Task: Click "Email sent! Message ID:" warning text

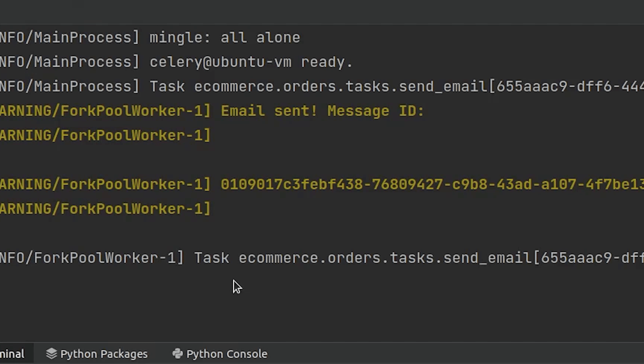Action: (x=322, y=111)
